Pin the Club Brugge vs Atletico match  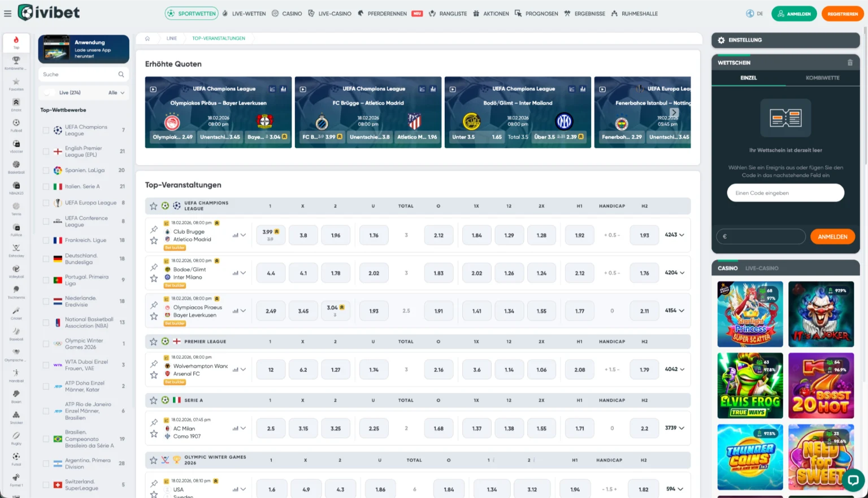(x=153, y=229)
